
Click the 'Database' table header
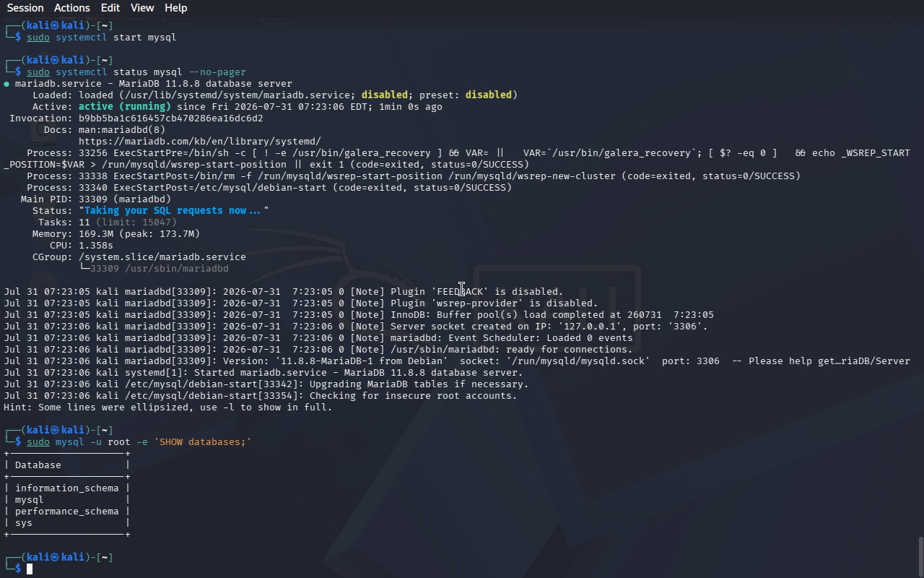38,465
